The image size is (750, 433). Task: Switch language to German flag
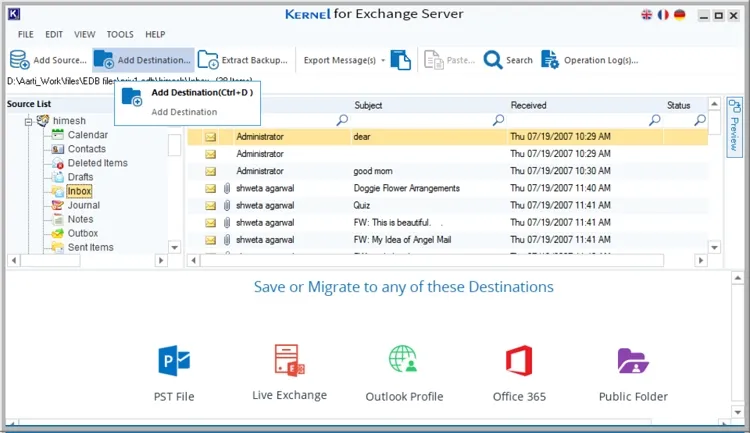point(679,15)
